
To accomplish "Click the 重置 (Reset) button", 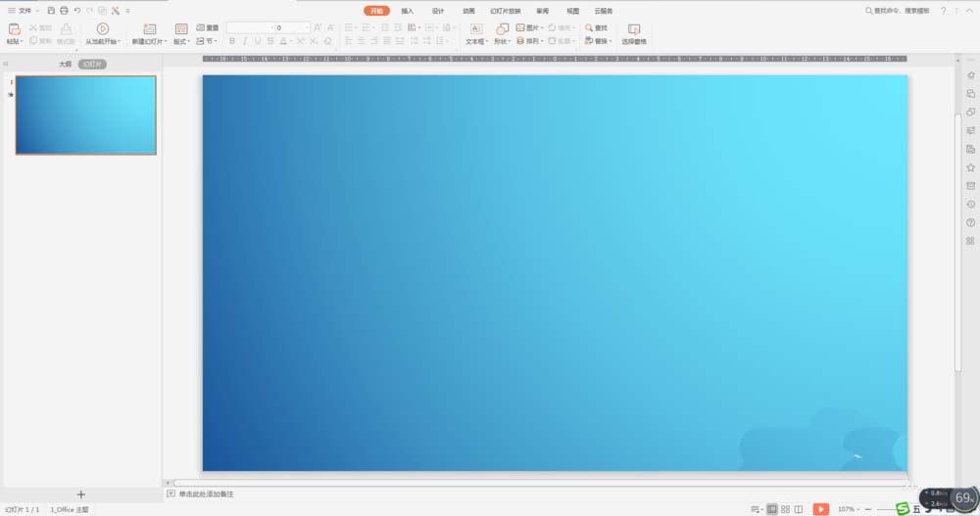I will pyautogui.click(x=208, y=27).
